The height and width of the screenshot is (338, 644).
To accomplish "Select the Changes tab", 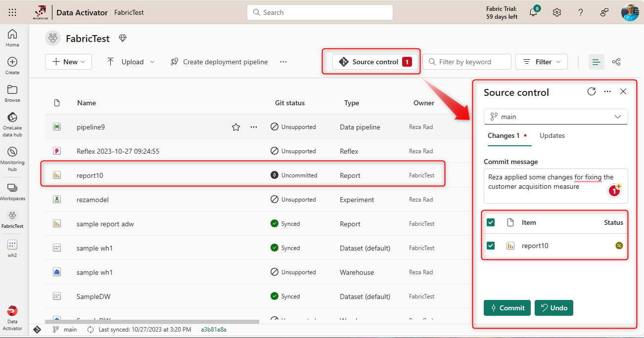I will click(x=504, y=135).
